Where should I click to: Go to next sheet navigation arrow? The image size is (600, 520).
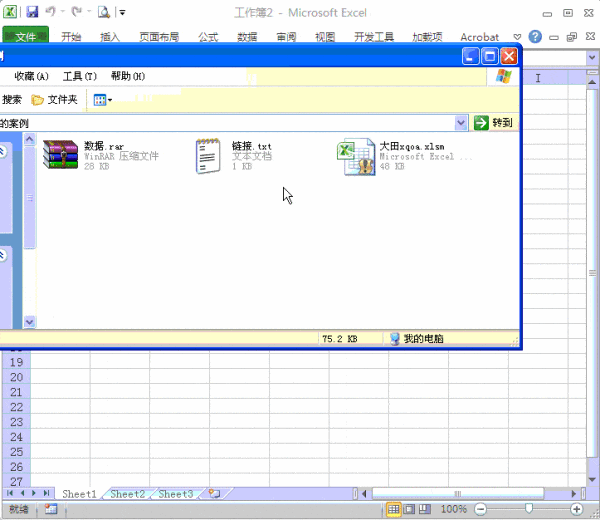(34, 493)
